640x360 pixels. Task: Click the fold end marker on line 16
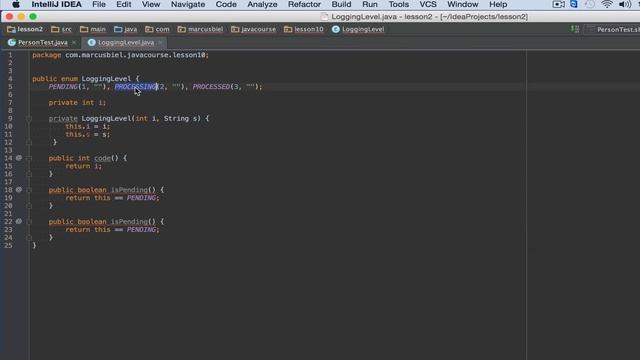pos(29,174)
